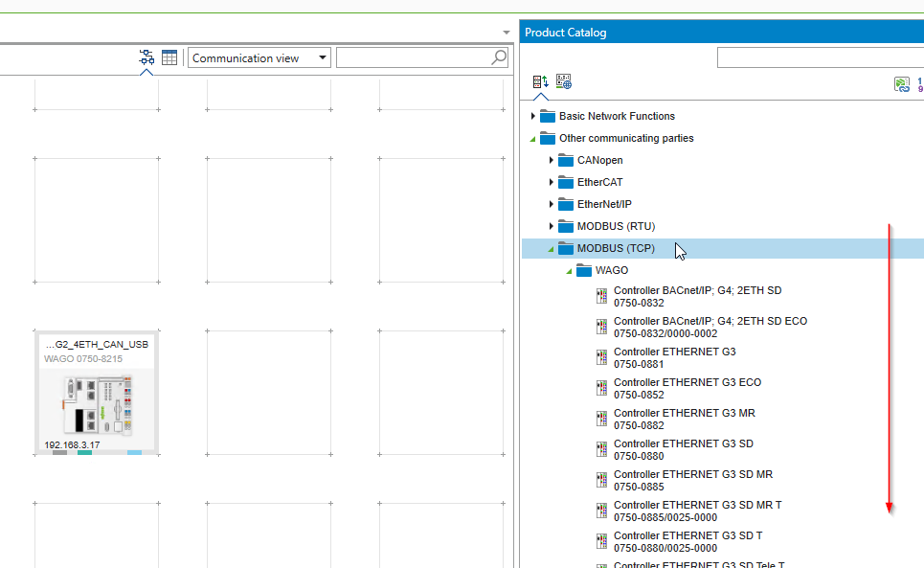
Task: Select 'Controller ETHERNET G3 SD MR 0750-0885' entry
Action: (693, 480)
